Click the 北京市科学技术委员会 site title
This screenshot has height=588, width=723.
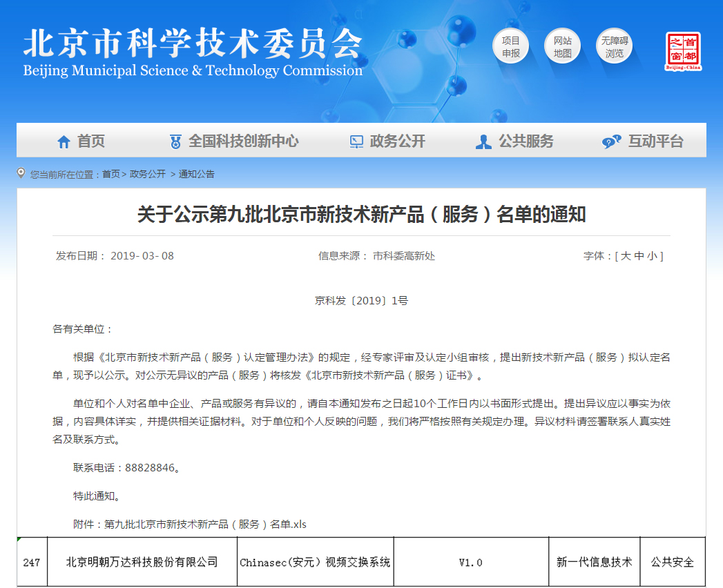click(193, 46)
